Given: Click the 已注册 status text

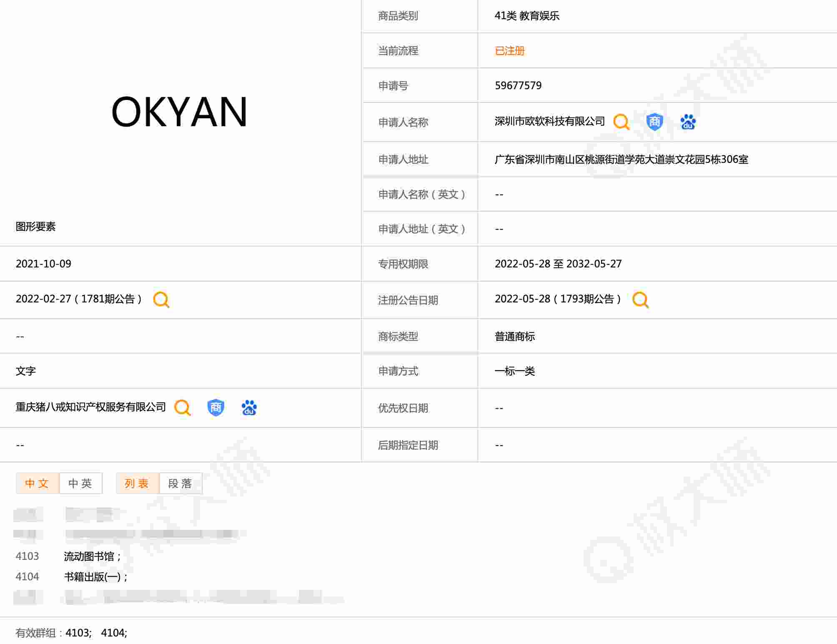Looking at the screenshot, I should (509, 51).
